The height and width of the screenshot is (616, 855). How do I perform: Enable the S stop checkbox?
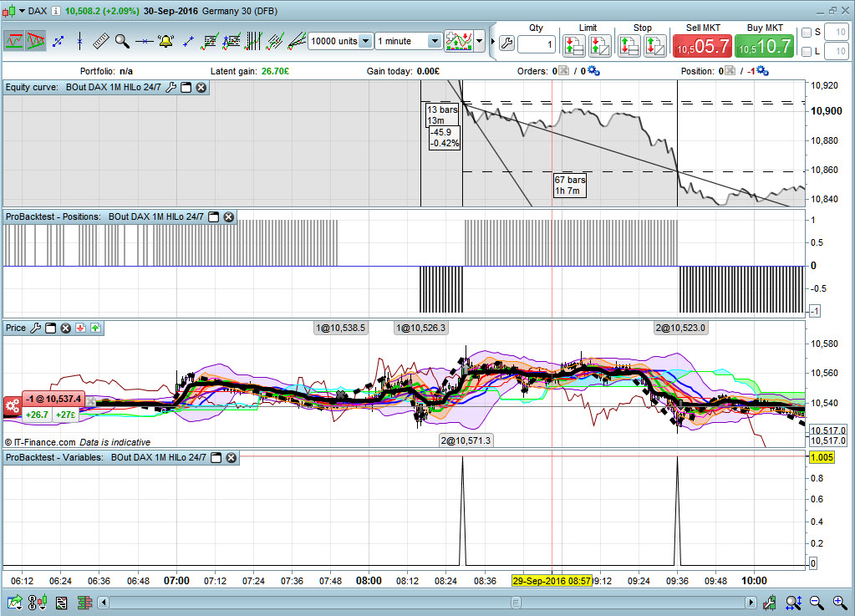tap(807, 33)
